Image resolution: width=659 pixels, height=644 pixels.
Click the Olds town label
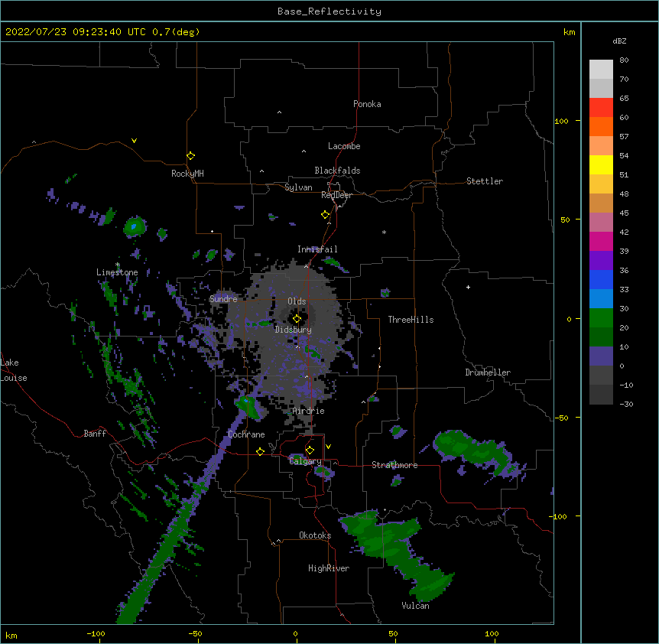pyautogui.click(x=297, y=301)
